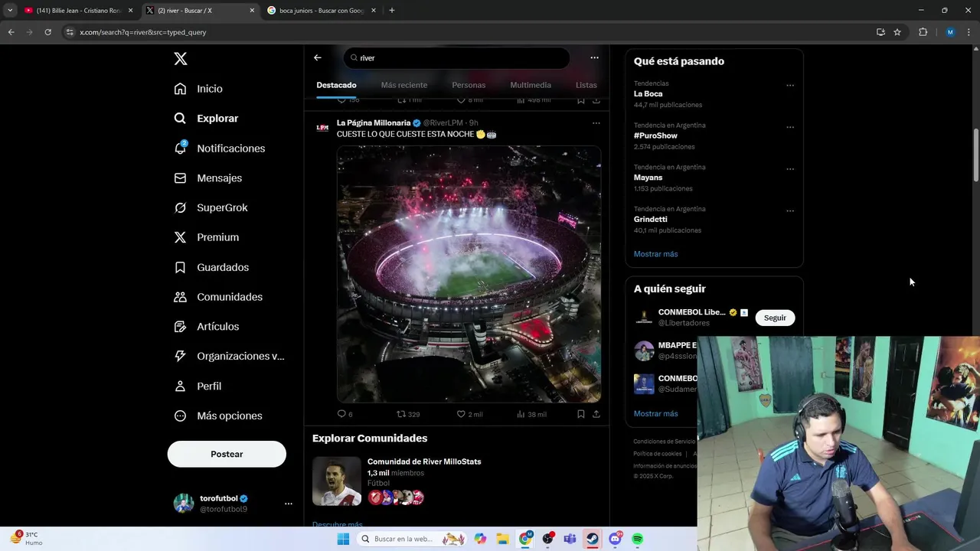Open the stadium fireworks photo
This screenshot has height=551, width=980.
click(469, 274)
